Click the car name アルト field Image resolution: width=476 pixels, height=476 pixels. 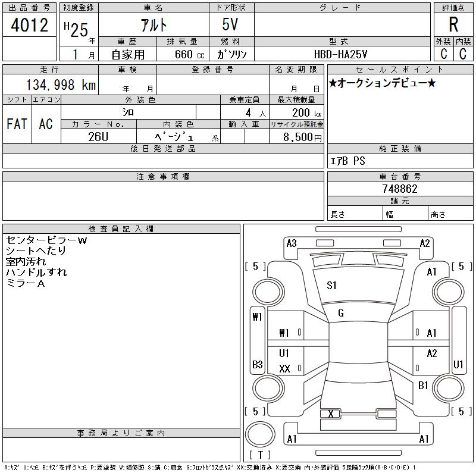(153, 25)
